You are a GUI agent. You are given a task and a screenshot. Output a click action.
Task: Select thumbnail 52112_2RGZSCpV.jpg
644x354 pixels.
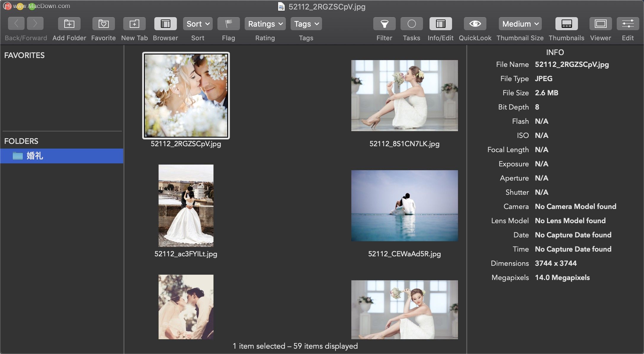click(186, 96)
